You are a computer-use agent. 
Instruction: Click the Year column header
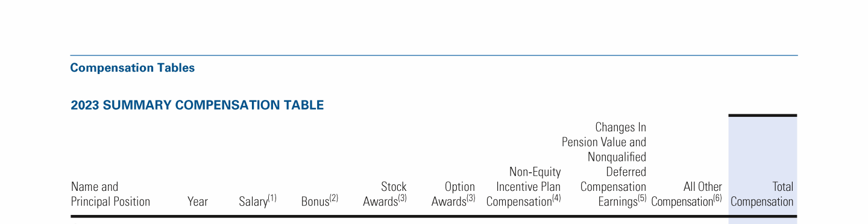coord(198,202)
